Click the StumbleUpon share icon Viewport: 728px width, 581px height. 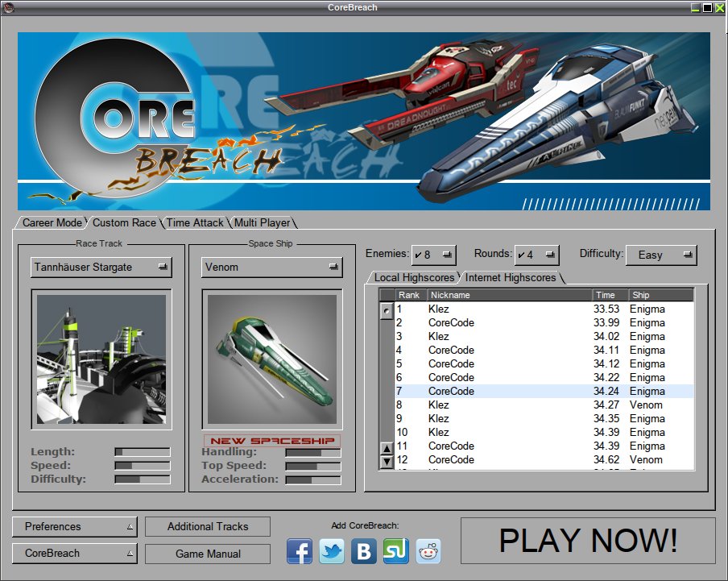(x=396, y=551)
